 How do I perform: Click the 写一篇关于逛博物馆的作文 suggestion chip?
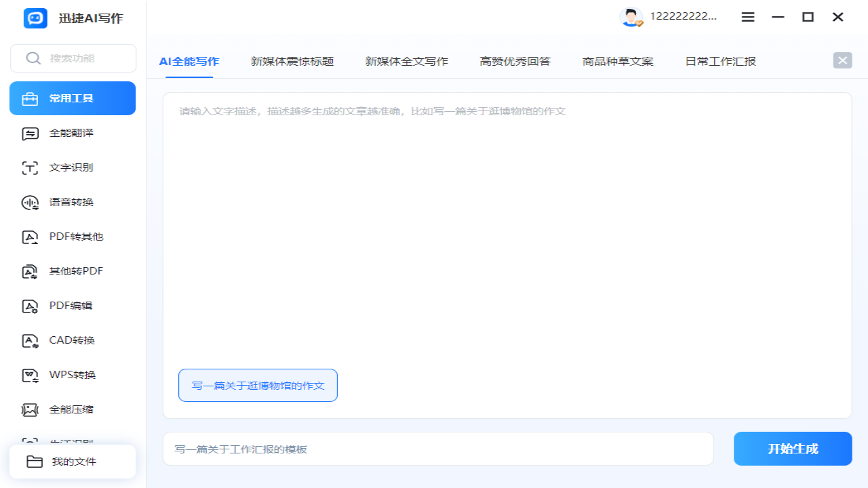click(x=258, y=385)
